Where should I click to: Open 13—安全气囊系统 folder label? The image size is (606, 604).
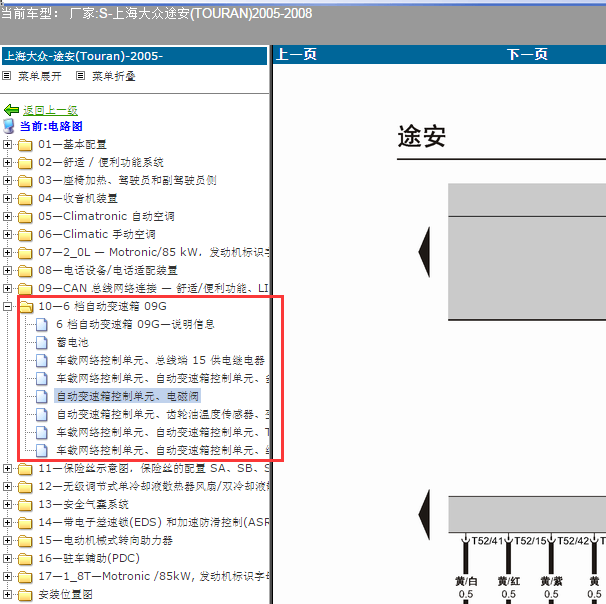coord(83,505)
